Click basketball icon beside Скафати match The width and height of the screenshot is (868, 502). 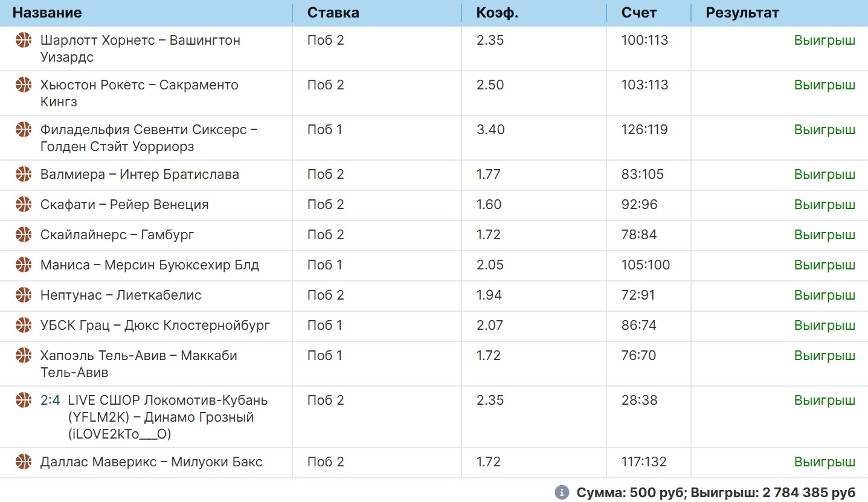click(24, 205)
